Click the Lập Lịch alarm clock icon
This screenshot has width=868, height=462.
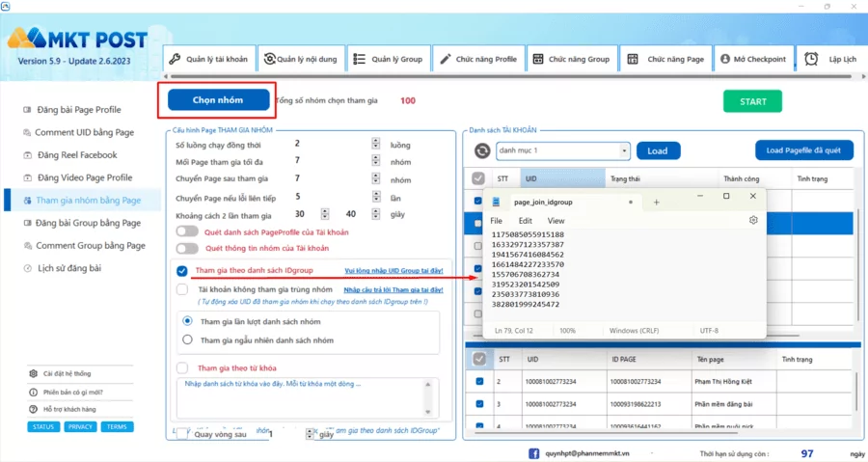811,59
